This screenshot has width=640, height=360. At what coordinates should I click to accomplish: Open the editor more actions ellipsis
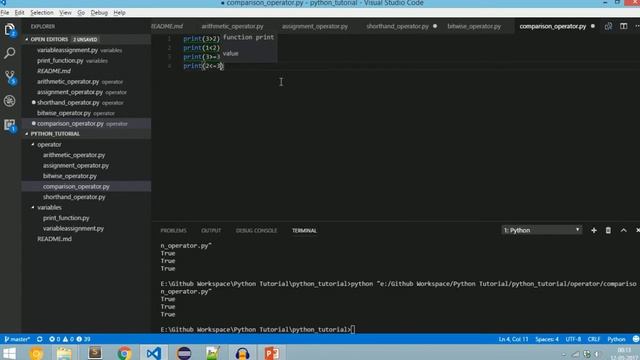click(x=637, y=26)
